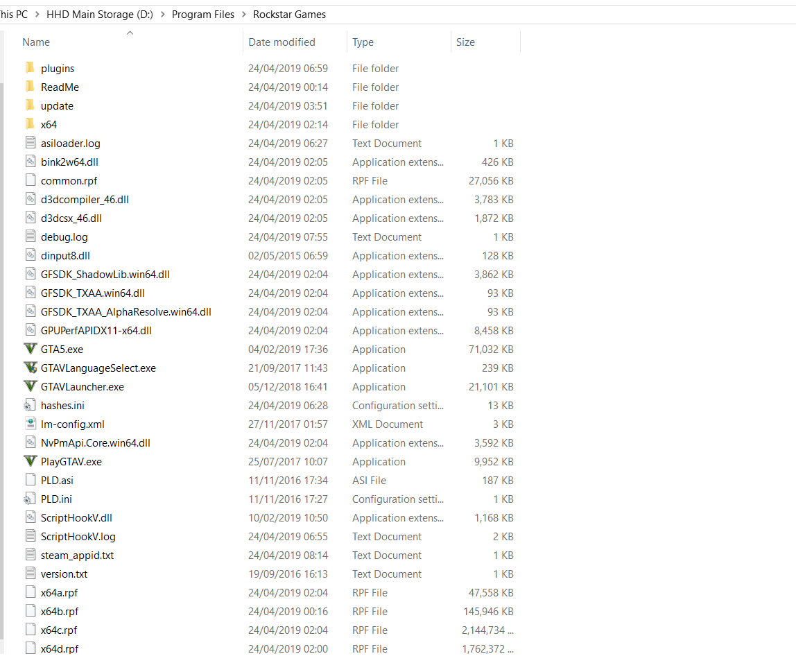Click the GTA5.exe application icon
The height and width of the screenshot is (672, 796).
point(31,350)
